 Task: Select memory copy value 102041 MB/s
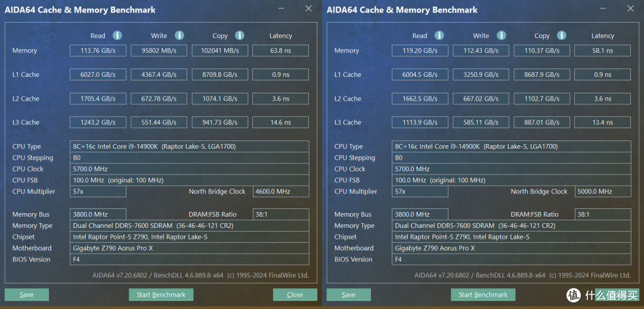tap(219, 51)
